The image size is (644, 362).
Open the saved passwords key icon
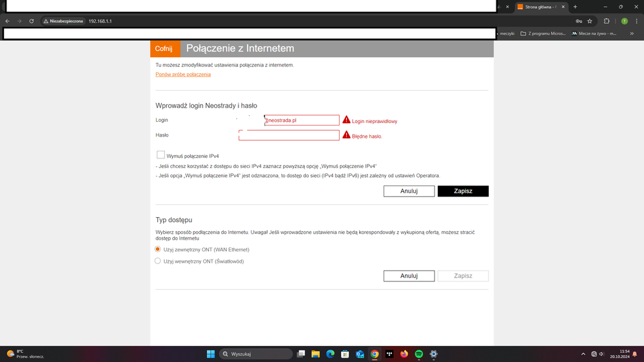pyautogui.click(x=579, y=21)
